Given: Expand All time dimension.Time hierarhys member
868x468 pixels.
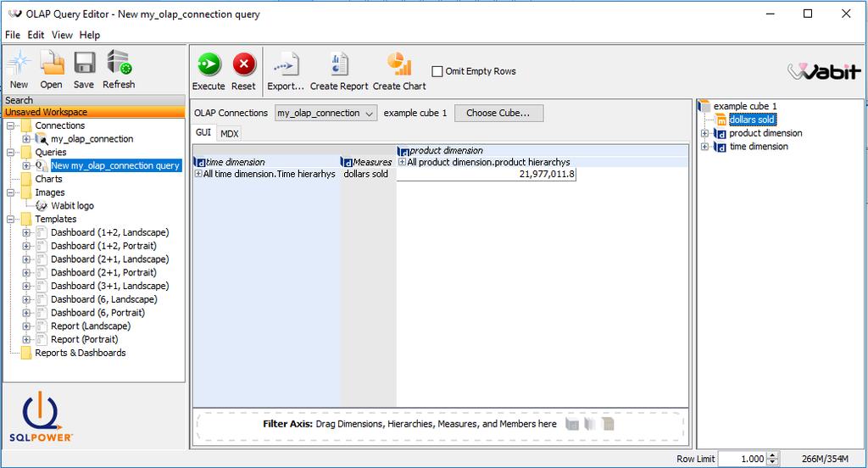Looking at the screenshot, I should pos(198,173).
